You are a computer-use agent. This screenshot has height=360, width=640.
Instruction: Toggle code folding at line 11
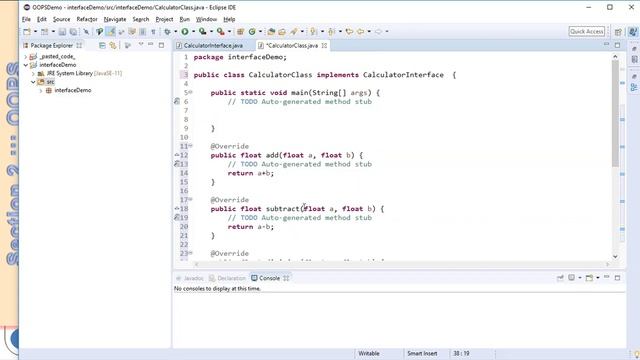click(191, 146)
